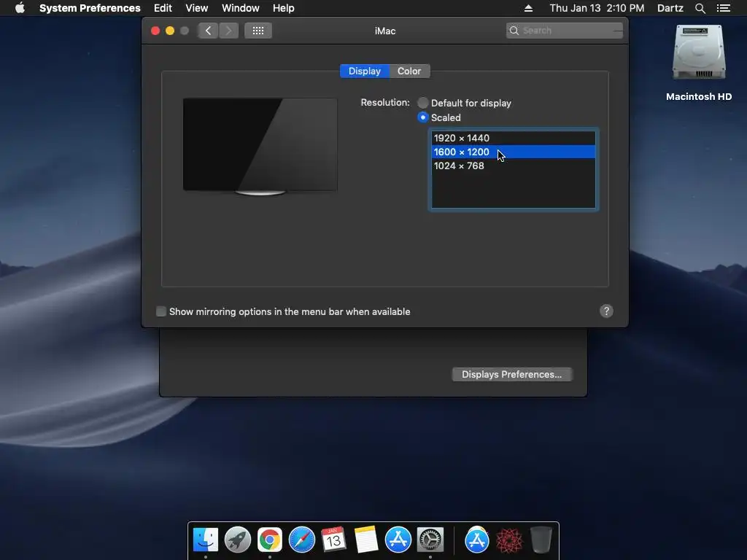Viewport: 747px width, 560px height.
Task: Select Default for display radio button
Action: (422, 103)
